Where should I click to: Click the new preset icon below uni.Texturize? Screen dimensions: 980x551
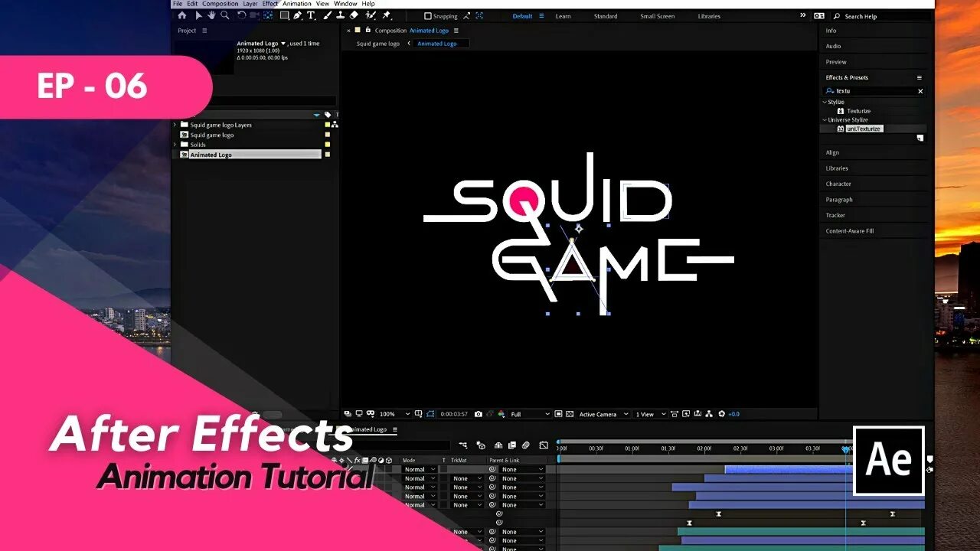[920, 139]
